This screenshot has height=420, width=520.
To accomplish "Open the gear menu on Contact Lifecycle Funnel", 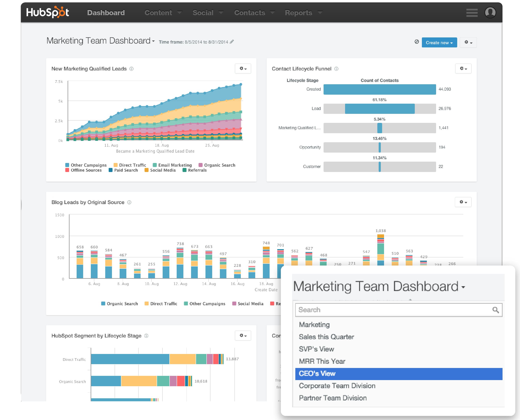I will [463, 69].
